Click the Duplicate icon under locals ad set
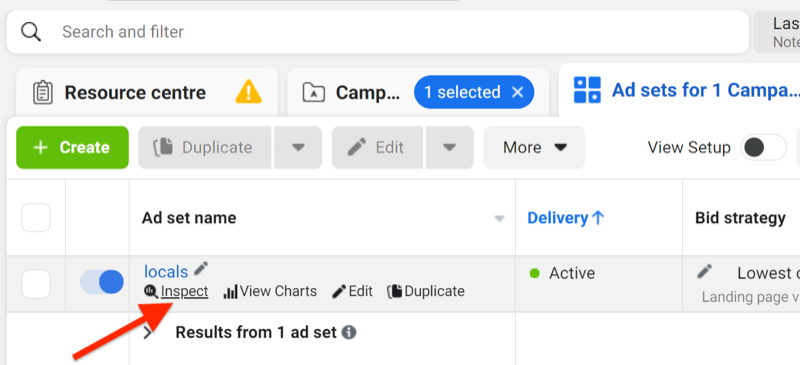The height and width of the screenshot is (365, 800). (394, 291)
